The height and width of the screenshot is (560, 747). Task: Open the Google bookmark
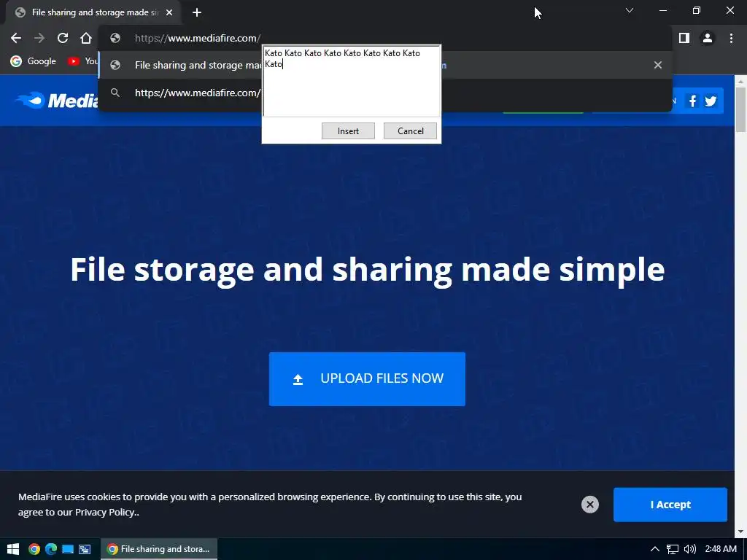click(34, 61)
